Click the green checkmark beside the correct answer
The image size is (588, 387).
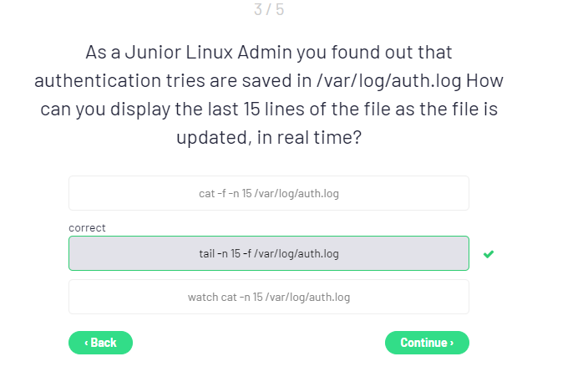489,254
